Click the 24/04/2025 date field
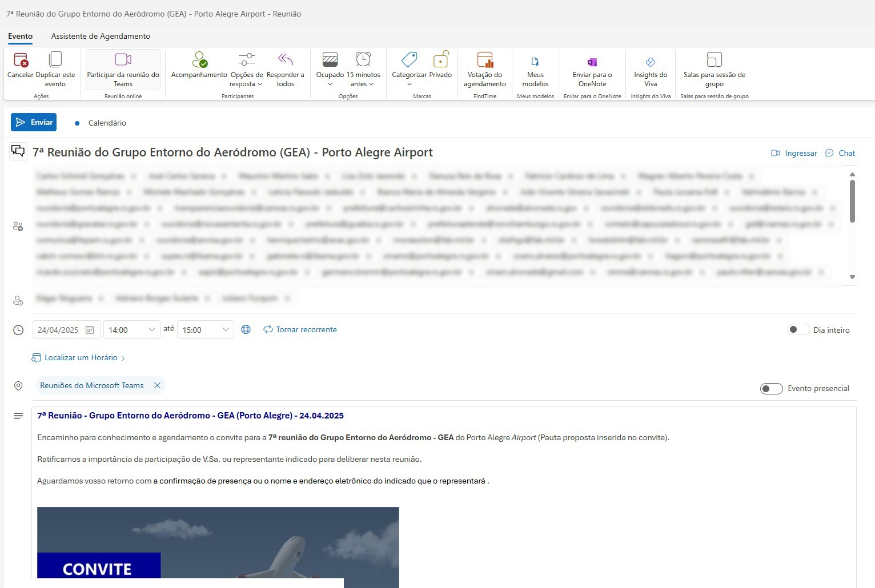Viewport: 875px width, 588px height. (x=67, y=330)
